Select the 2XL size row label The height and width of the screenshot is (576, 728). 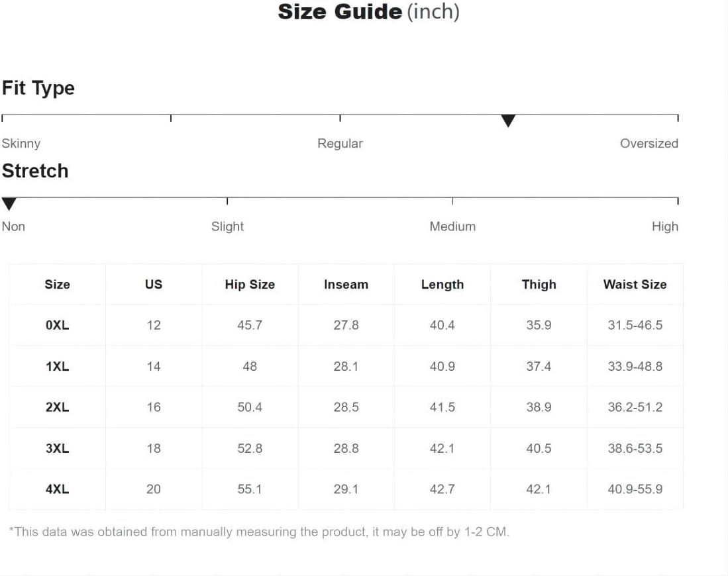(x=57, y=408)
